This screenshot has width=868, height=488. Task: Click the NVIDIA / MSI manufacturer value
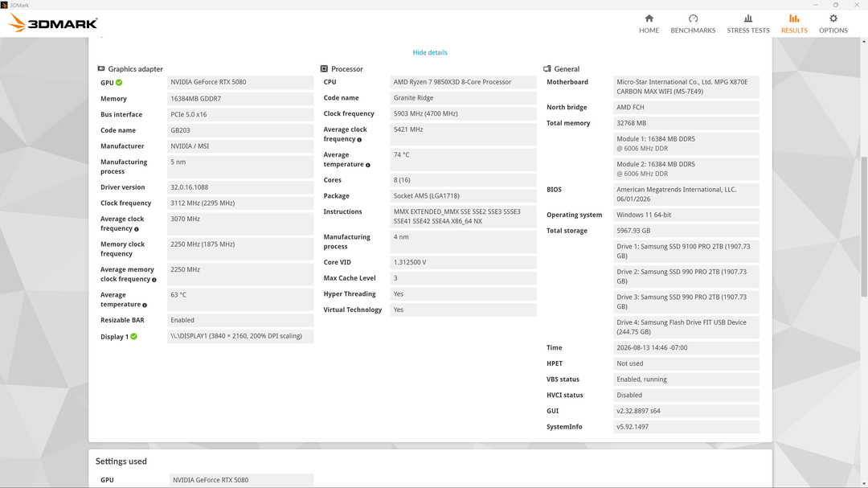pyautogui.click(x=240, y=146)
